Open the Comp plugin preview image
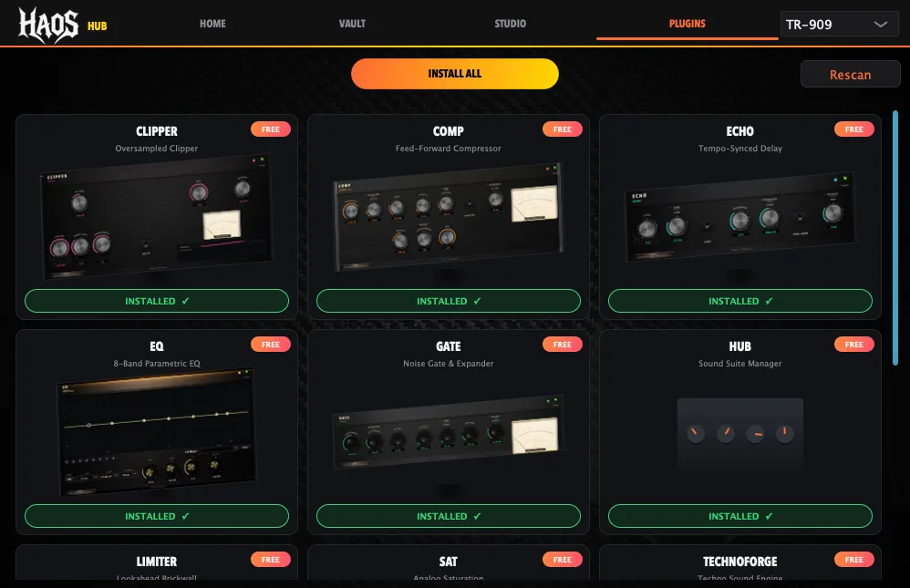This screenshot has width=910, height=588. click(x=449, y=218)
